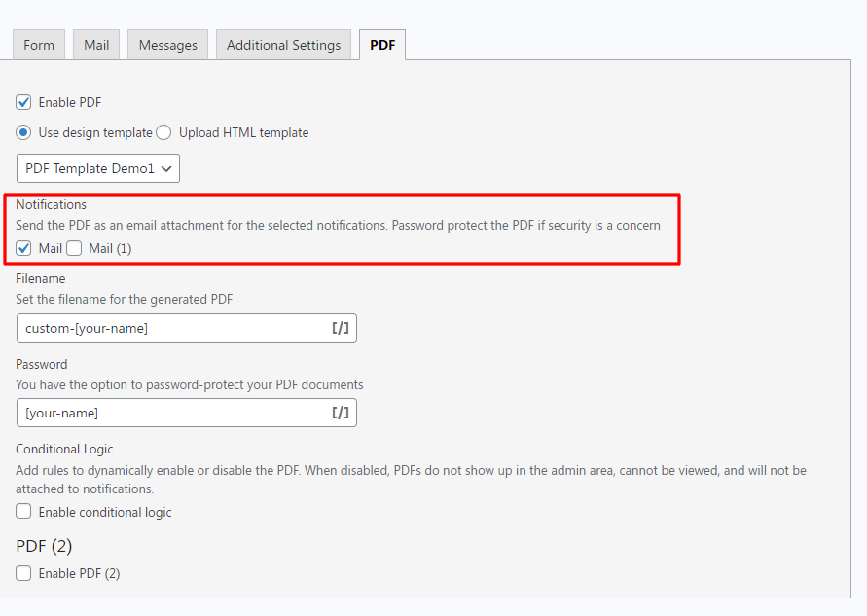Select the PDF tab

[x=382, y=45]
